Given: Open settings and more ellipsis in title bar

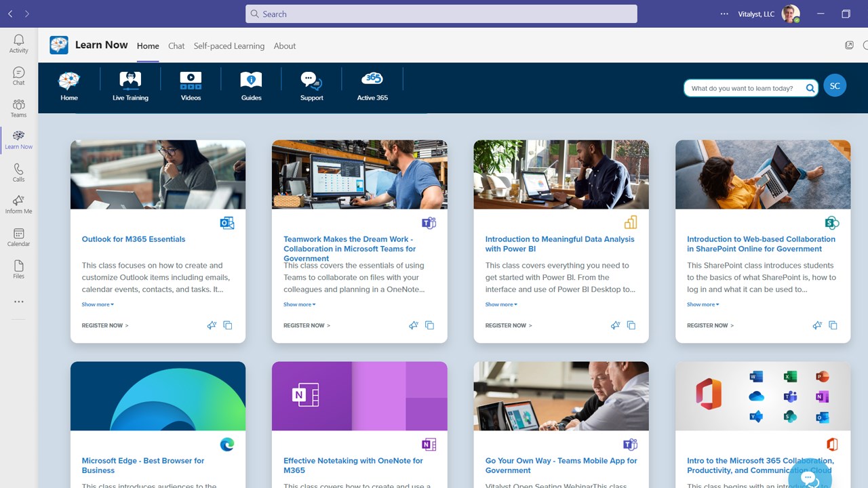Looking at the screenshot, I should pos(724,14).
